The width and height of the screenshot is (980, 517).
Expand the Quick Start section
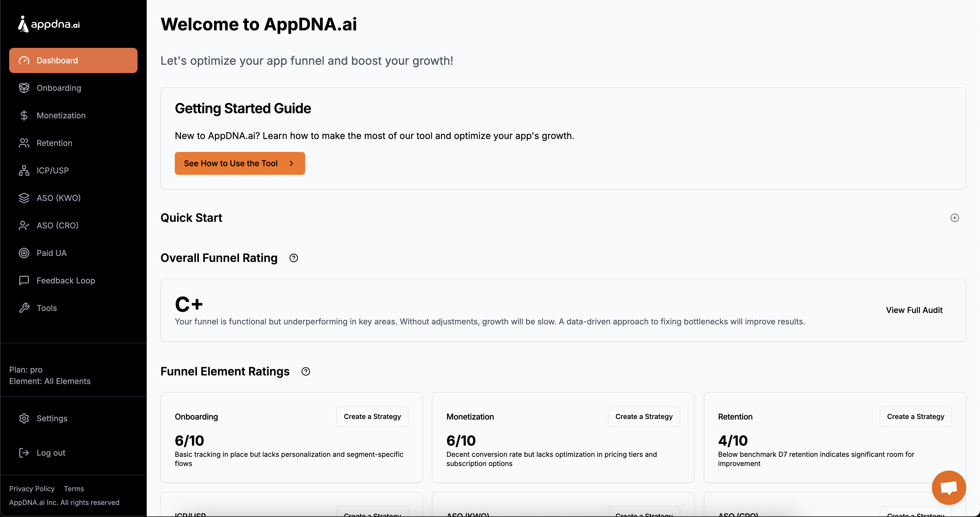click(954, 218)
